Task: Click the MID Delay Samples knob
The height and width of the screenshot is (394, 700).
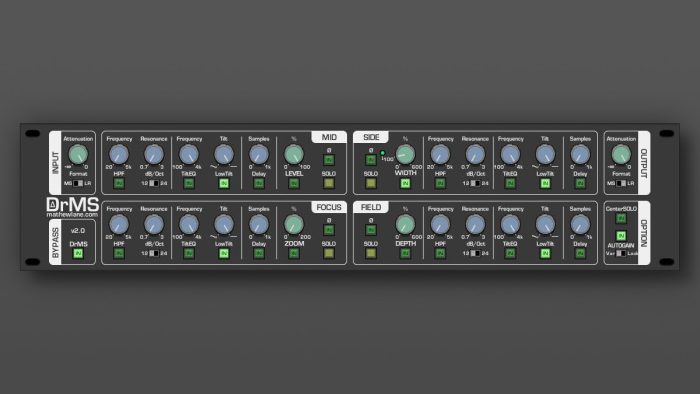Action: tap(258, 154)
